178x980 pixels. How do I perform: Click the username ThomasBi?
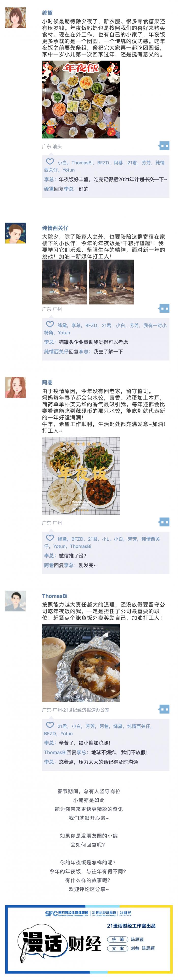(55, 596)
